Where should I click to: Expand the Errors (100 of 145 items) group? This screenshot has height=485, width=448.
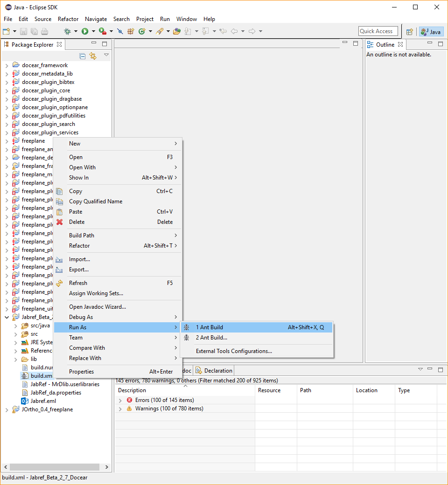pyautogui.click(x=120, y=401)
